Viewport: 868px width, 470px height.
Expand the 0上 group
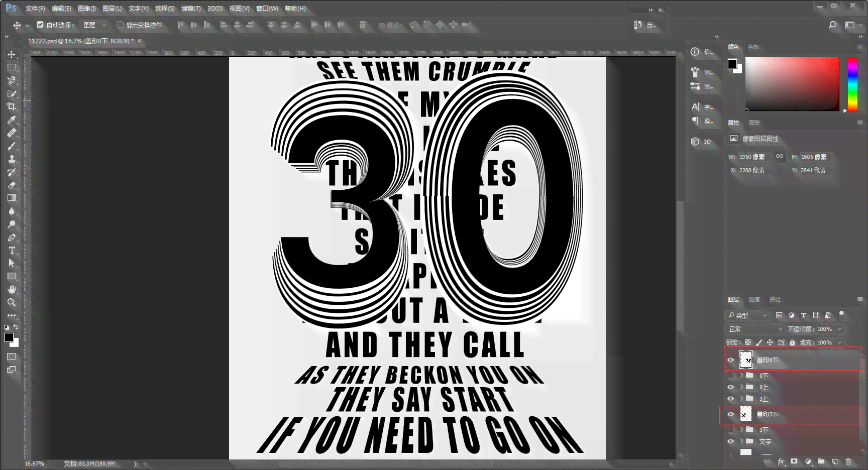click(741, 387)
